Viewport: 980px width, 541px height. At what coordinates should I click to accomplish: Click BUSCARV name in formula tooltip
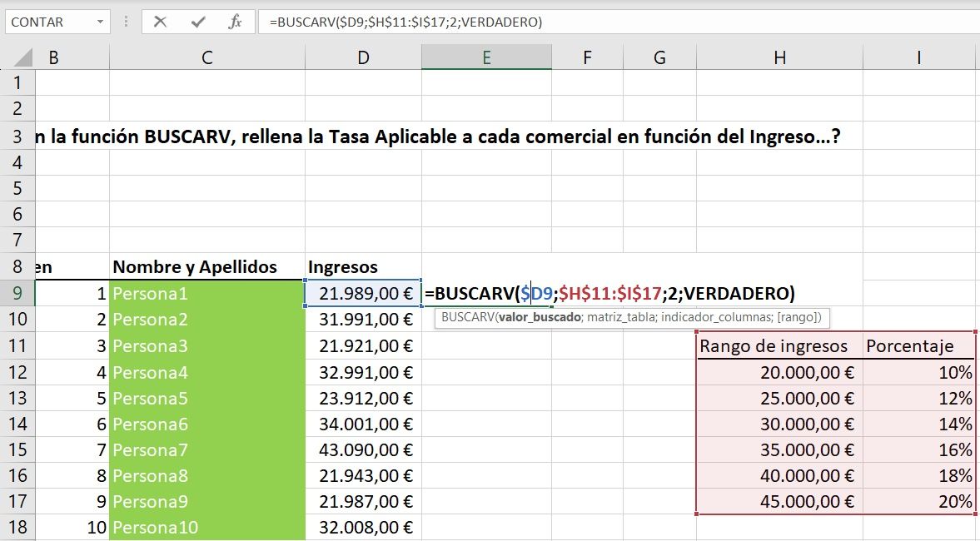click(466, 317)
